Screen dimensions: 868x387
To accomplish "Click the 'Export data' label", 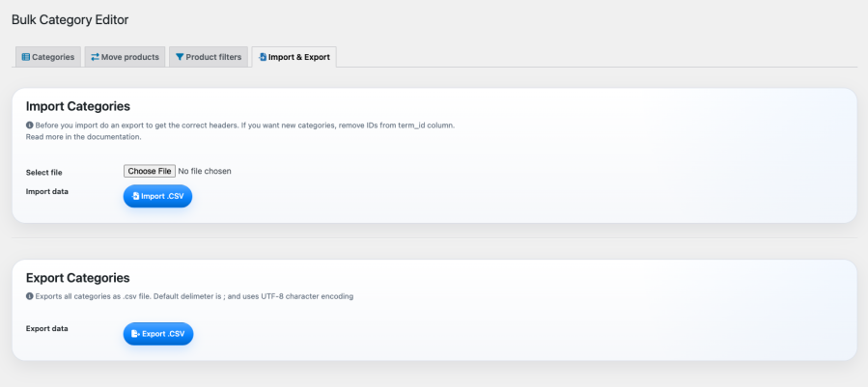I will 47,328.
